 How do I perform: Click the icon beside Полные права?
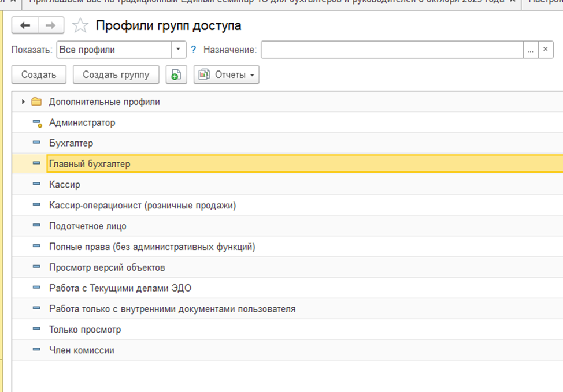[x=36, y=246]
